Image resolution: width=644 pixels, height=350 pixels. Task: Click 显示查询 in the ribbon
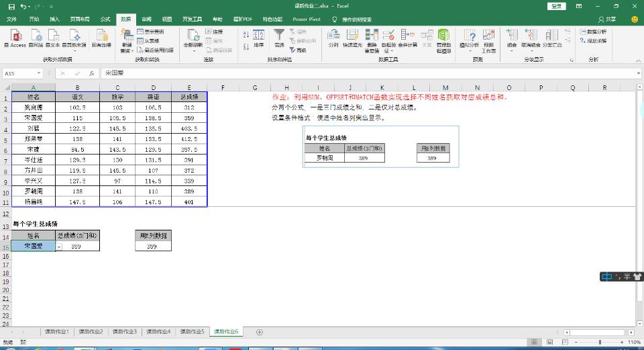[150, 32]
